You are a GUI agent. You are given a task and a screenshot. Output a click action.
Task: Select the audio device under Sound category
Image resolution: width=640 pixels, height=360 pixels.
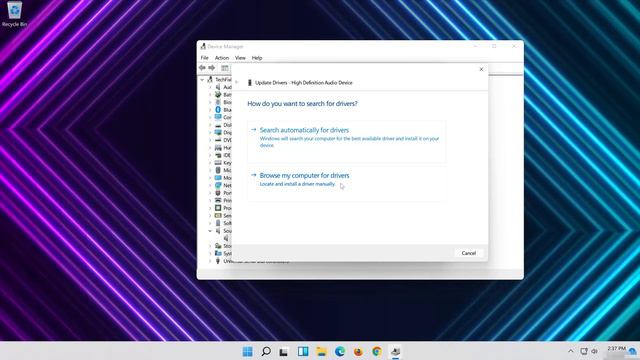pos(226,238)
